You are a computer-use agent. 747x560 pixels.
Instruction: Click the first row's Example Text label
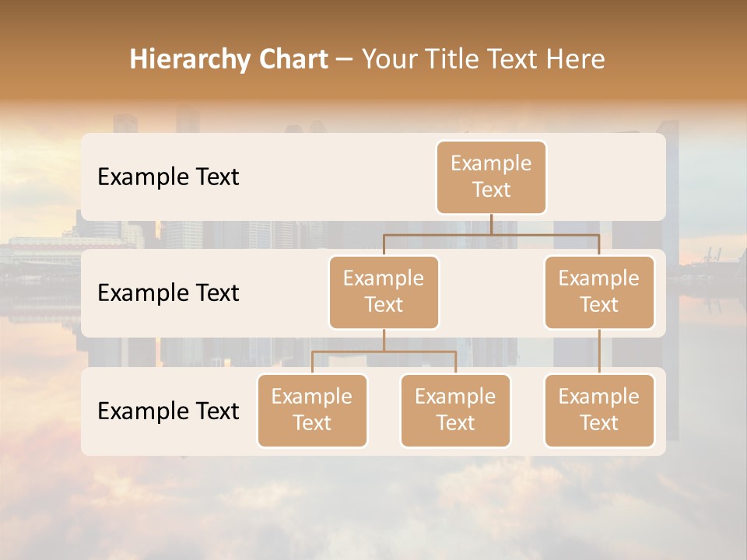click(168, 177)
